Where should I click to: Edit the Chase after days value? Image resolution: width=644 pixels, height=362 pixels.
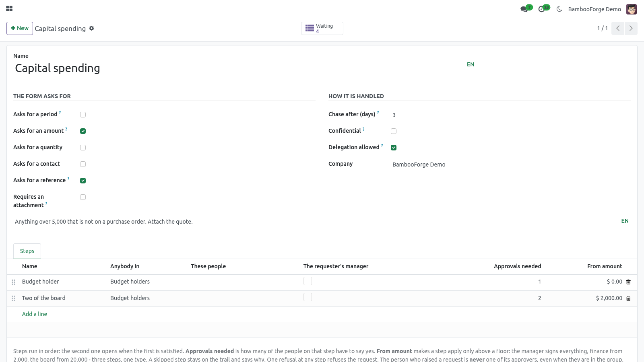coord(511,115)
